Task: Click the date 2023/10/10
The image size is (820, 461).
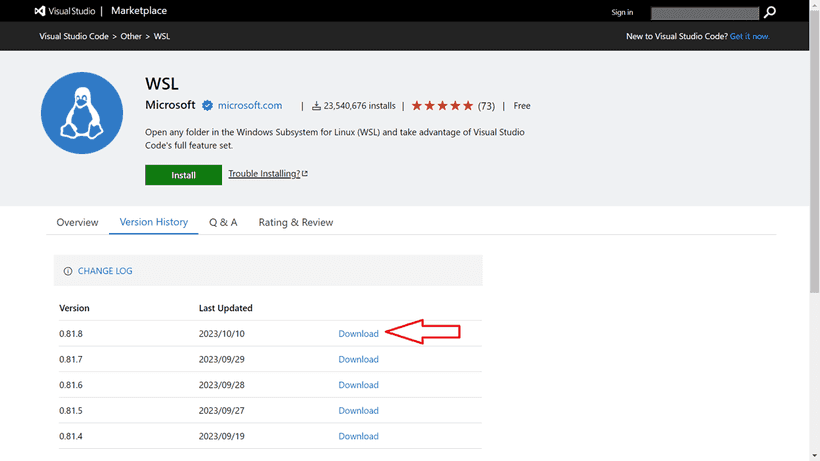Action: pos(221,333)
